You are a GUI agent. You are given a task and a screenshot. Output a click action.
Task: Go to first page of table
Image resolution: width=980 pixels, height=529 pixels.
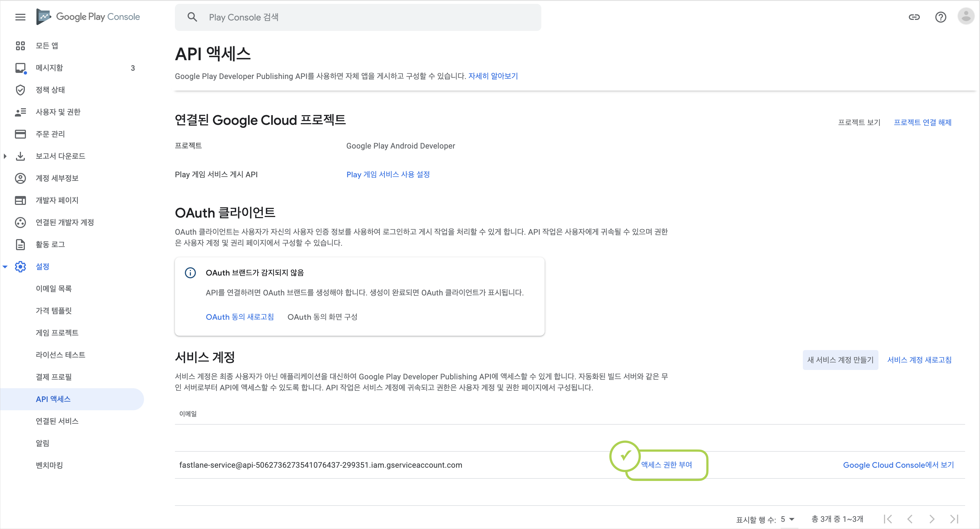[888, 519]
